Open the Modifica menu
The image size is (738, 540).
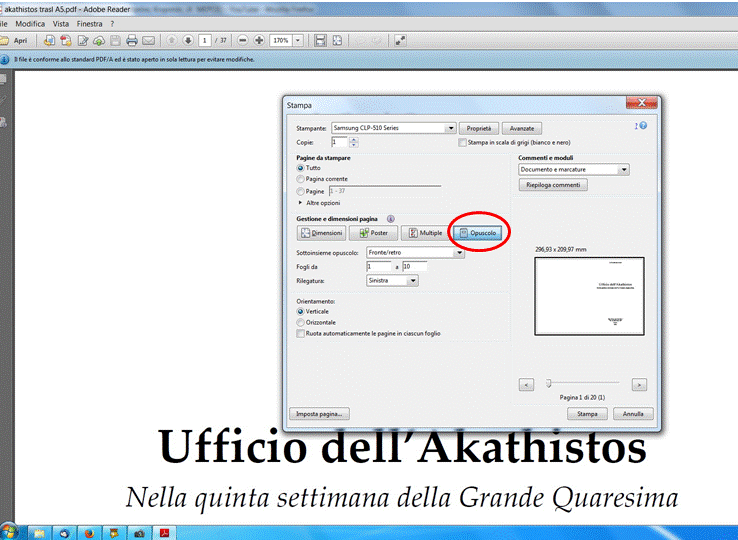29,23
